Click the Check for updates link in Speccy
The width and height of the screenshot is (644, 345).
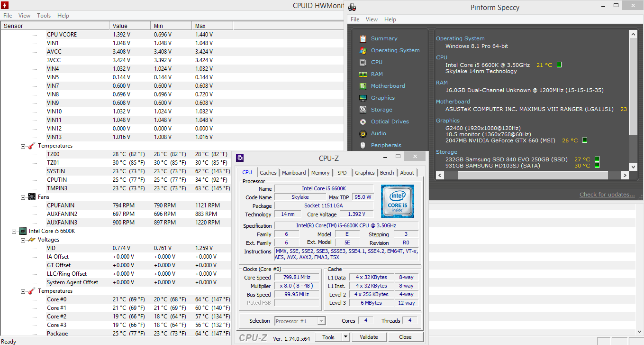[607, 195]
